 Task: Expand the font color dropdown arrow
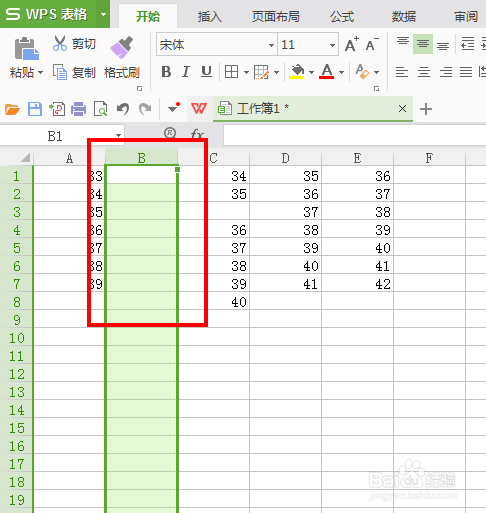click(341, 72)
